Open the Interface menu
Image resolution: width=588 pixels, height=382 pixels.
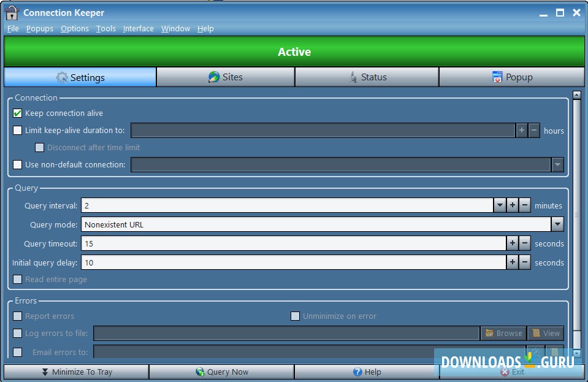coord(139,28)
